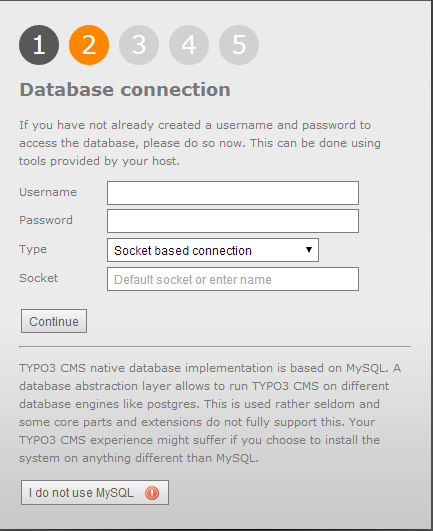Select the orange step 2 circle
Image resolution: width=433 pixels, height=531 pixels.
tap(89, 45)
